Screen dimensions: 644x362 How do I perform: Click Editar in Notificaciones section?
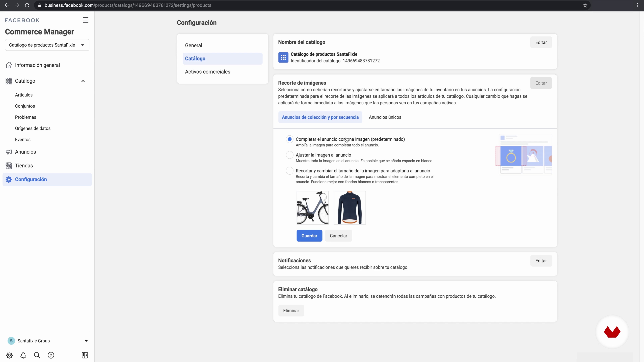pos(541,261)
